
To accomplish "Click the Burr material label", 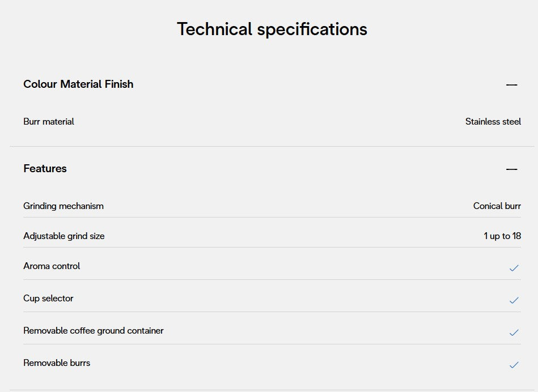I will point(49,122).
